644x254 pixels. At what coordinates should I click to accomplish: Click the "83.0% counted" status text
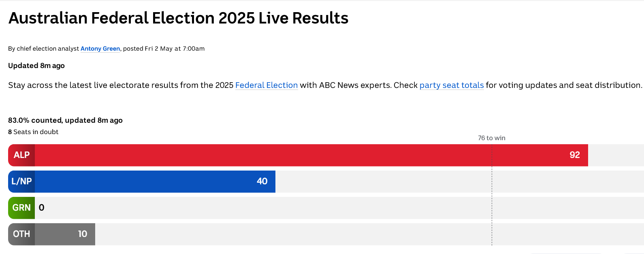[x=35, y=120]
